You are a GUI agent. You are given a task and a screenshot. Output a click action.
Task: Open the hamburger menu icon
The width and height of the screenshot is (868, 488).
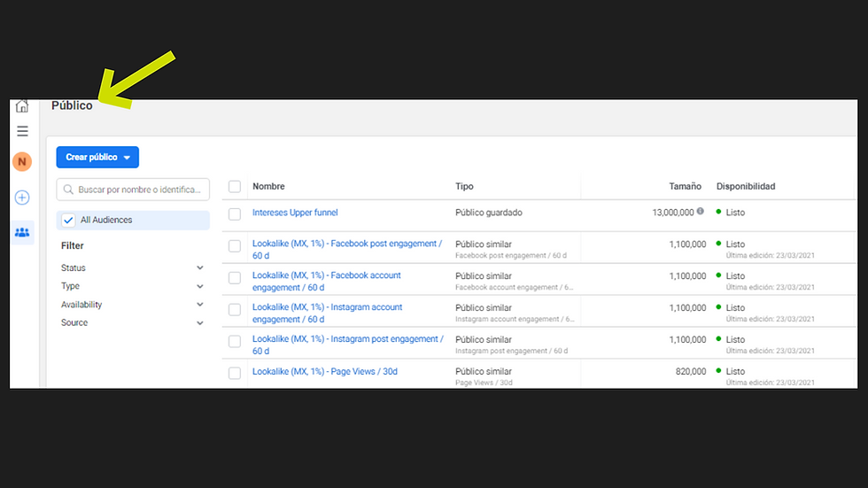pyautogui.click(x=22, y=131)
